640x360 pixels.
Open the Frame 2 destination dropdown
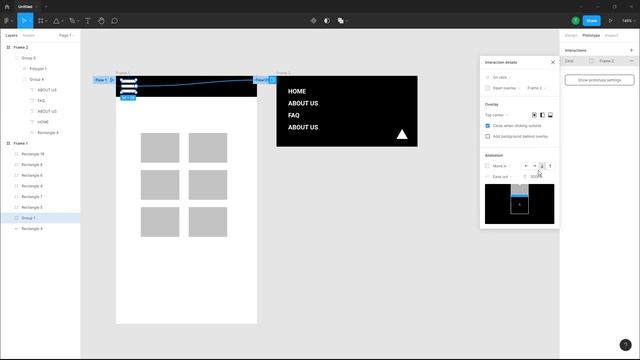coord(536,88)
